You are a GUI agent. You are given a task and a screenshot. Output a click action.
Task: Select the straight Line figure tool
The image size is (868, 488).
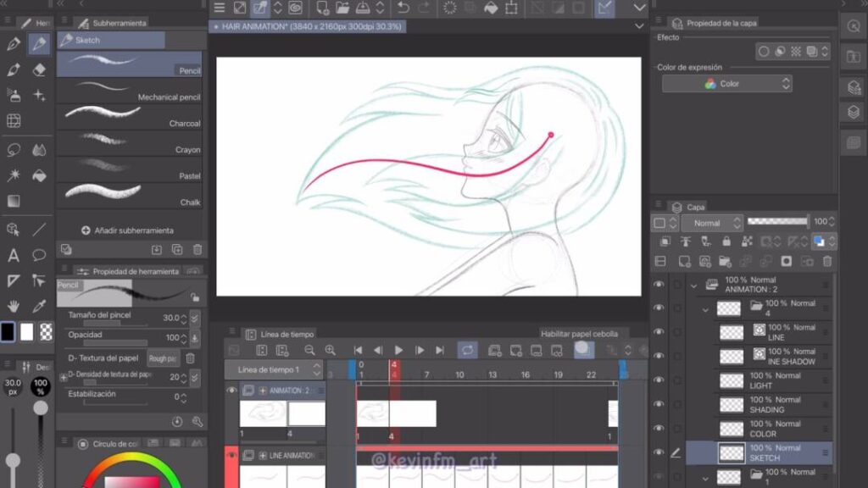point(39,229)
